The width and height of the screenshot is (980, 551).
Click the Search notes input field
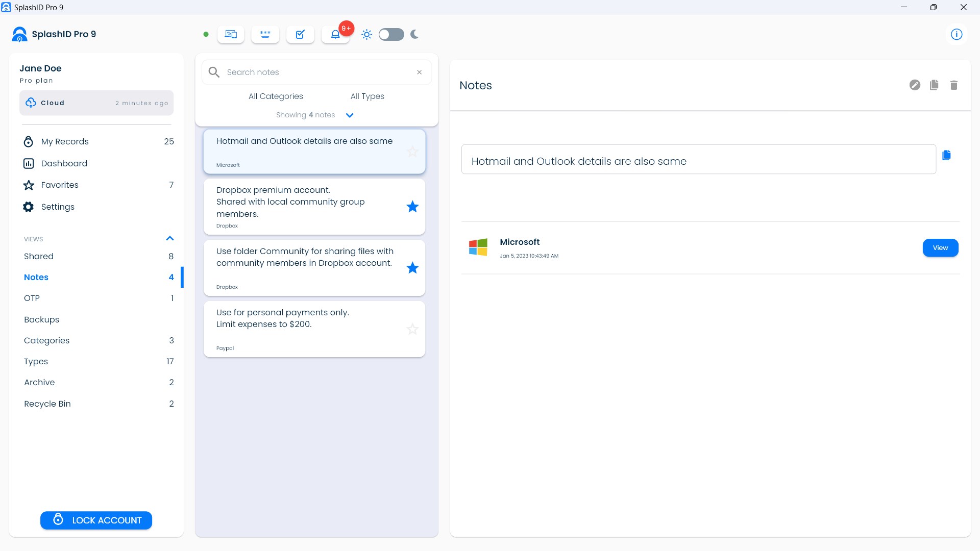(x=316, y=72)
